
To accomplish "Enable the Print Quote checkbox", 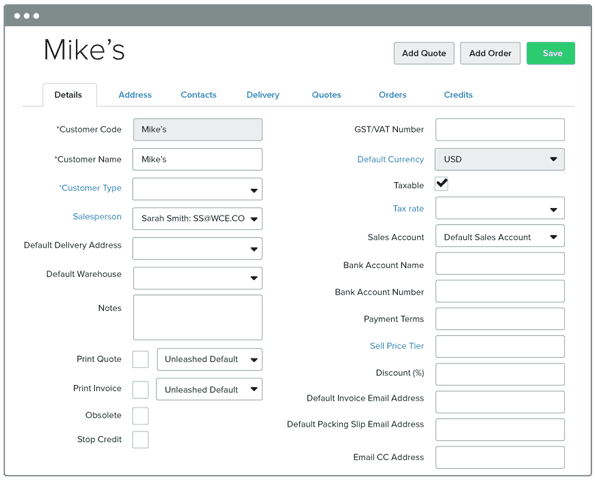I will click(140, 359).
